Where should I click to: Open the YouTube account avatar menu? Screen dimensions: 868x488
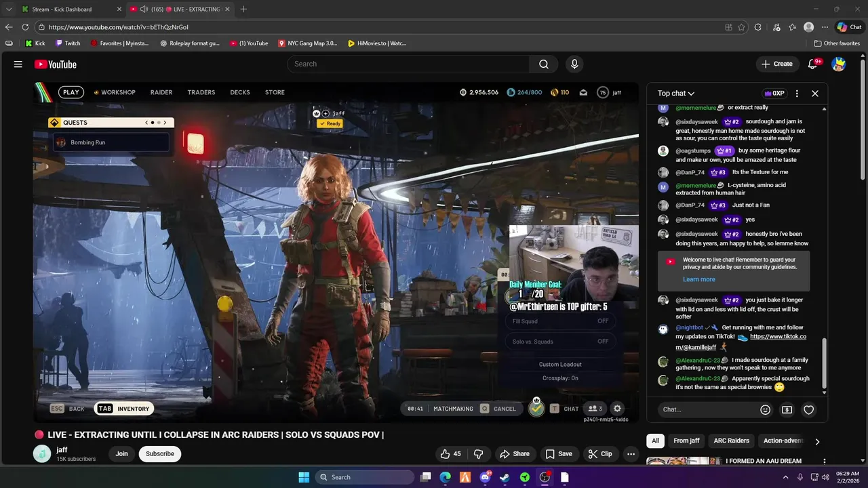(839, 64)
